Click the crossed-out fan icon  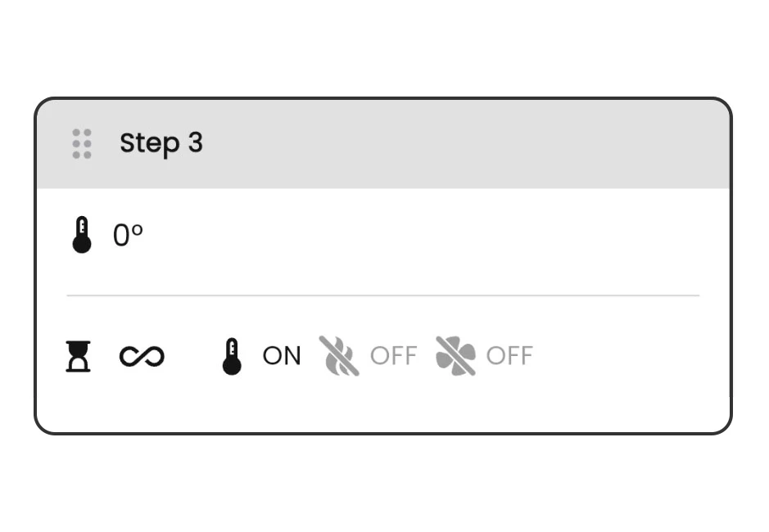point(455,356)
